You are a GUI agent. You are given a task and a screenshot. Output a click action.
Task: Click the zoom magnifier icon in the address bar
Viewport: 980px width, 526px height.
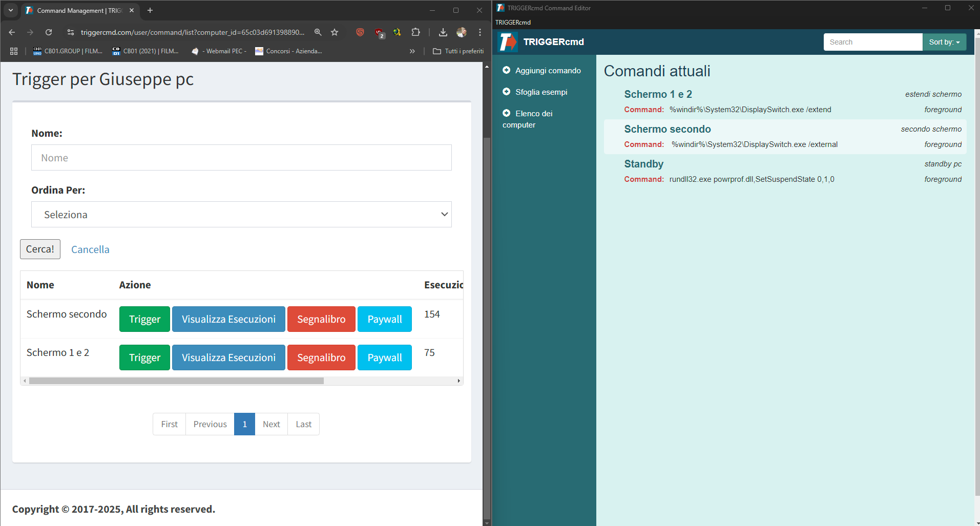(x=318, y=32)
